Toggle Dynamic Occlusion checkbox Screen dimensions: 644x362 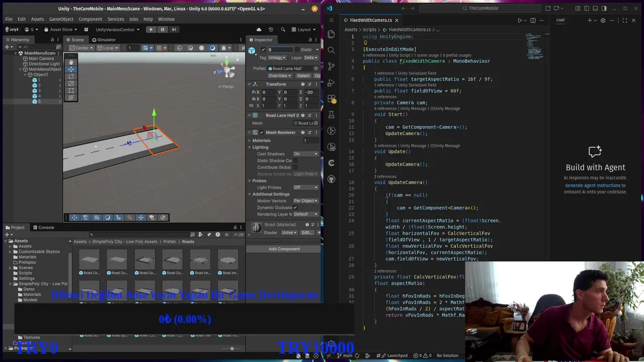tap(295, 208)
